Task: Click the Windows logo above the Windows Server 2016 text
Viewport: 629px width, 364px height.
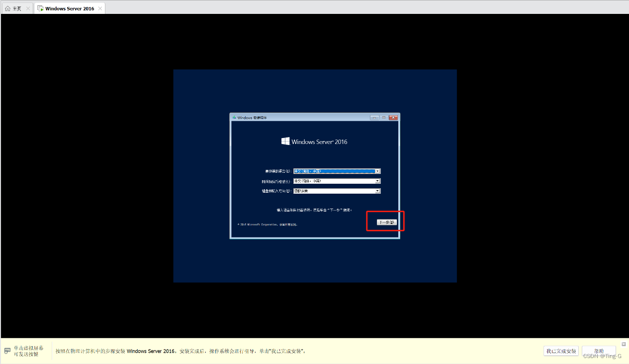Action: (285, 141)
